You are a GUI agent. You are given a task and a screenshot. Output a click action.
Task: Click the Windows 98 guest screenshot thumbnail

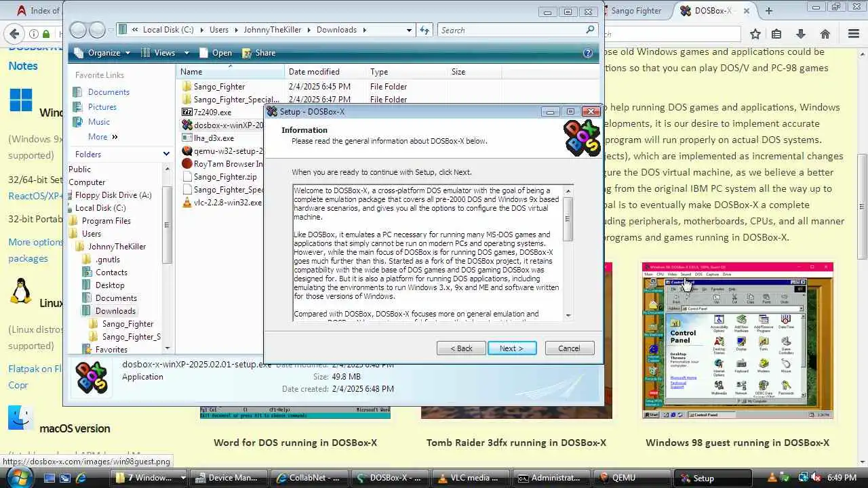click(x=738, y=341)
